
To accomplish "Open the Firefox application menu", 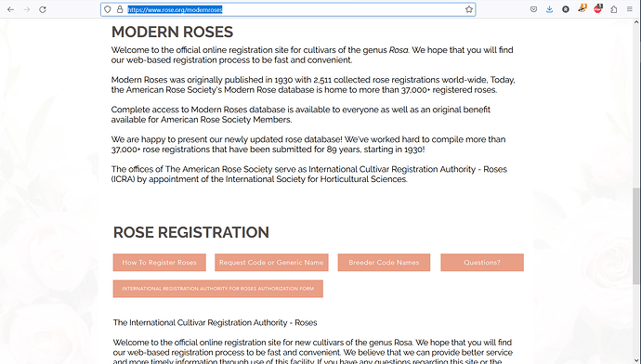I will (630, 9).
